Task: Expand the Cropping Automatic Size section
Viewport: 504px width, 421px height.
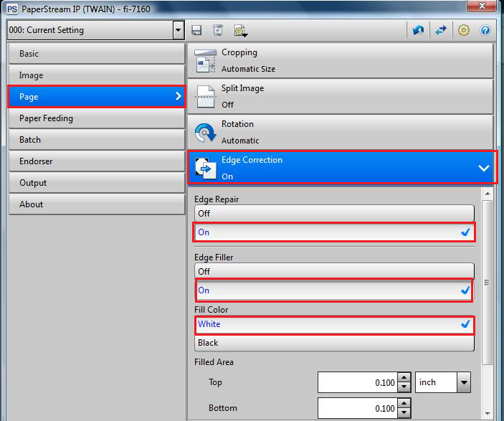Action: point(340,61)
